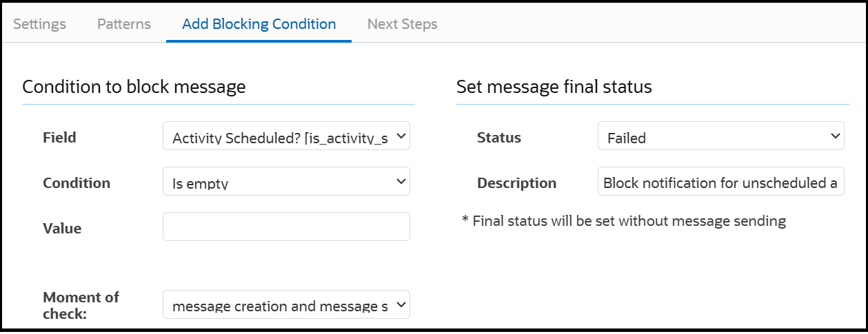Click the 'Condition to block message' heading

click(x=134, y=87)
